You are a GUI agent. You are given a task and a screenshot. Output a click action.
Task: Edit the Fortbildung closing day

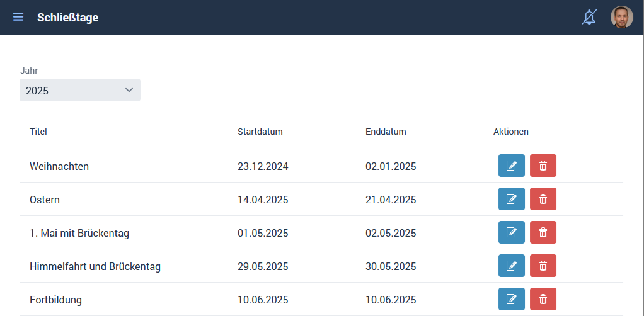pos(511,300)
